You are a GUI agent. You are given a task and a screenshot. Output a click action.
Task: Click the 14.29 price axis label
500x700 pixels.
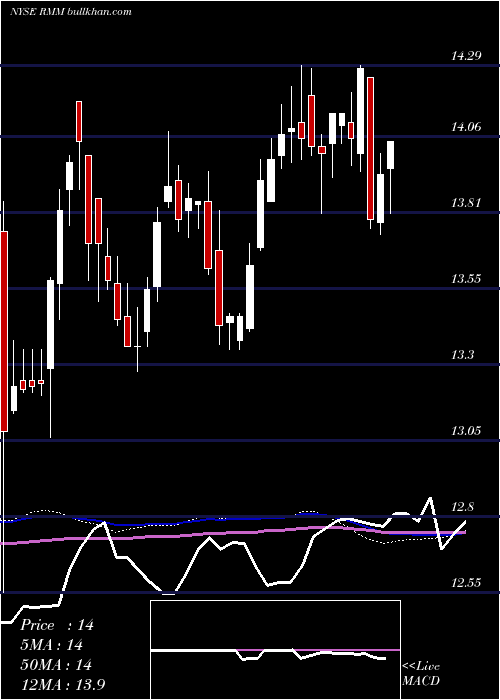click(x=466, y=56)
